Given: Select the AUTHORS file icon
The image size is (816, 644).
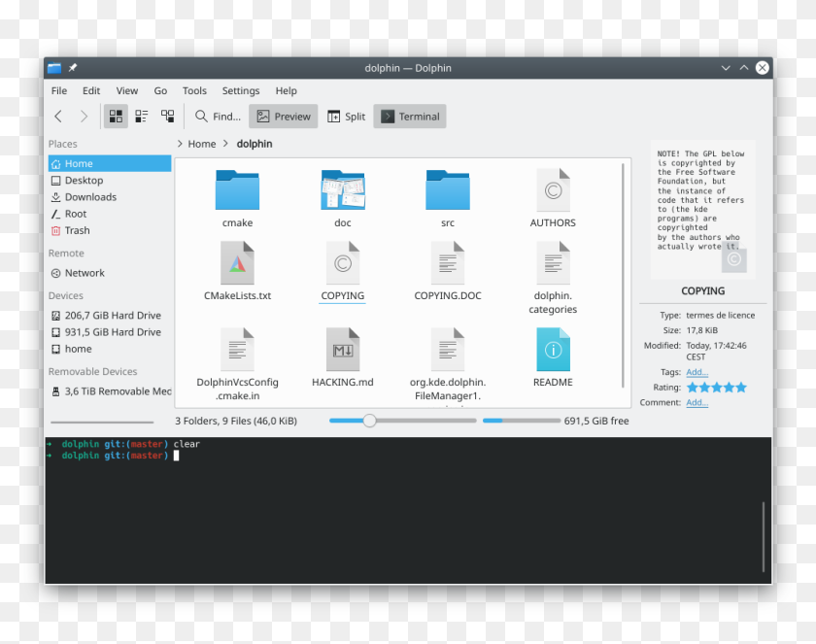Looking at the screenshot, I should 553,190.
